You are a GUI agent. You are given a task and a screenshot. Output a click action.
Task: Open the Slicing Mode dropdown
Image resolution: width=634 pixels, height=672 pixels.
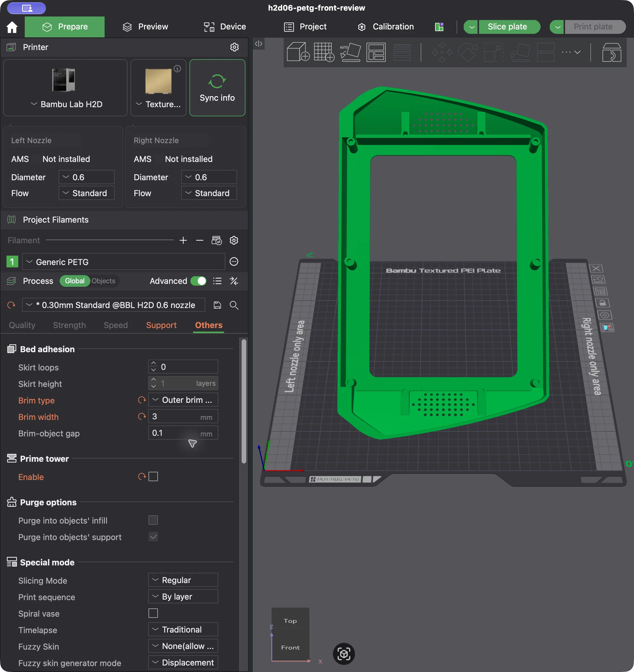click(x=183, y=580)
